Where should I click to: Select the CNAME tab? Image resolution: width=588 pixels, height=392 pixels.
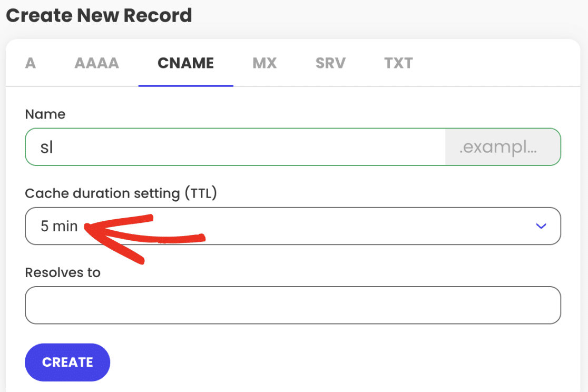coord(185,63)
